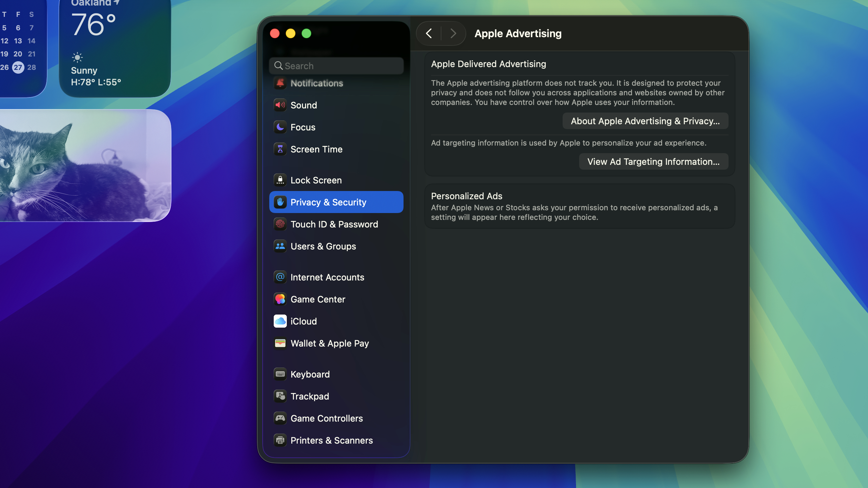Go back with the left chevron
Screen dimensions: 868x488
click(429, 33)
